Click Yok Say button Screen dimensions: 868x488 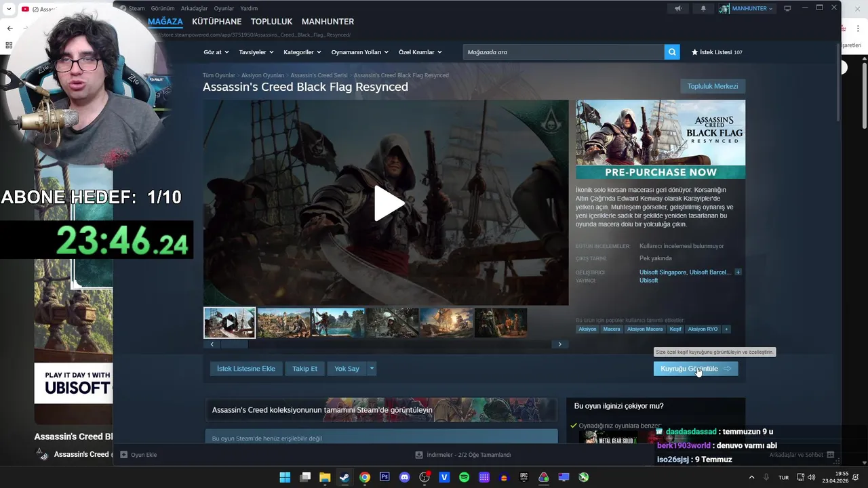[347, 369]
